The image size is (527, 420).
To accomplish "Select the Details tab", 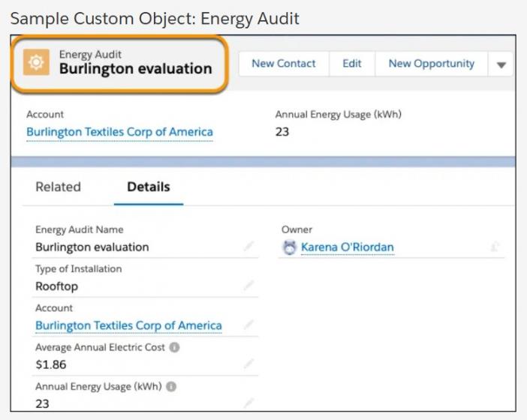I will 149,187.
